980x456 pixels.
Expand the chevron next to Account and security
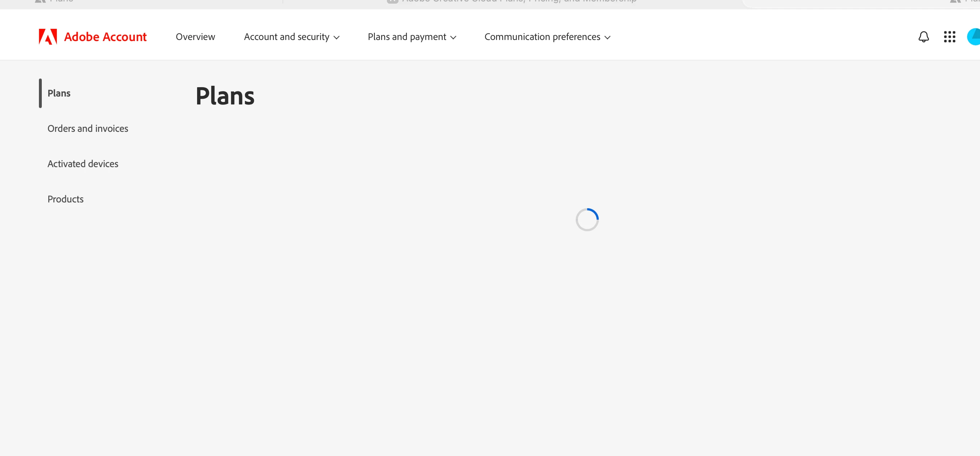pos(336,38)
